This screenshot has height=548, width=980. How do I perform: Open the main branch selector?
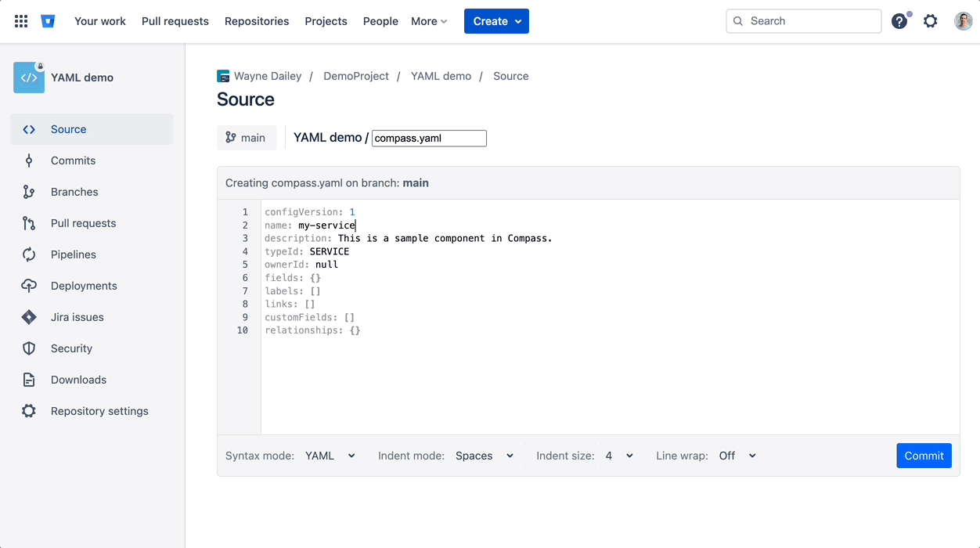[247, 138]
